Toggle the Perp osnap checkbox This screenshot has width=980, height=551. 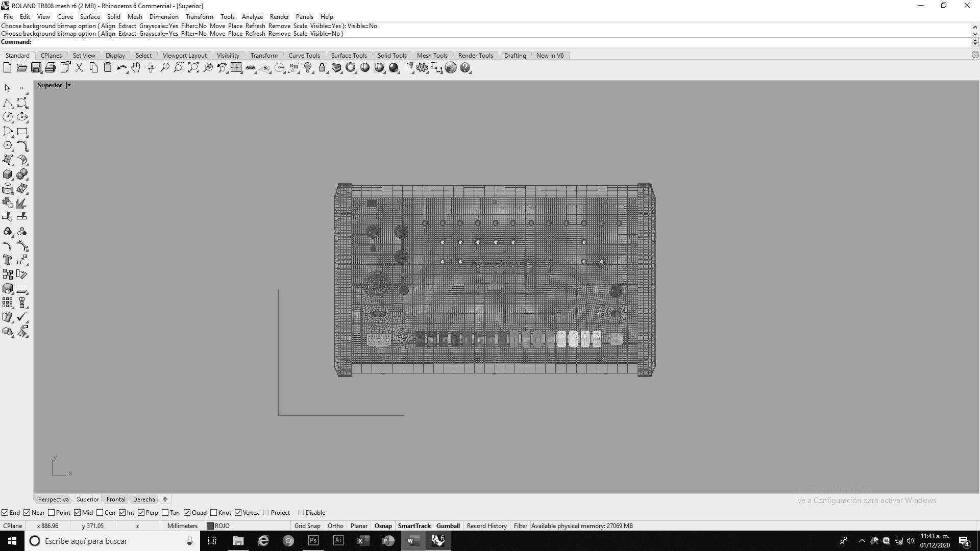[141, 513]
